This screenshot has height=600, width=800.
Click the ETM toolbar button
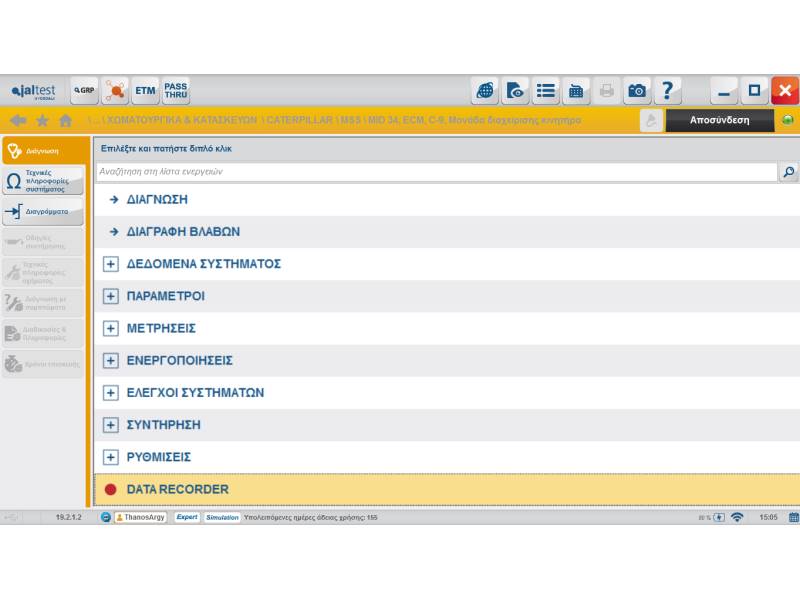point(146,91)
